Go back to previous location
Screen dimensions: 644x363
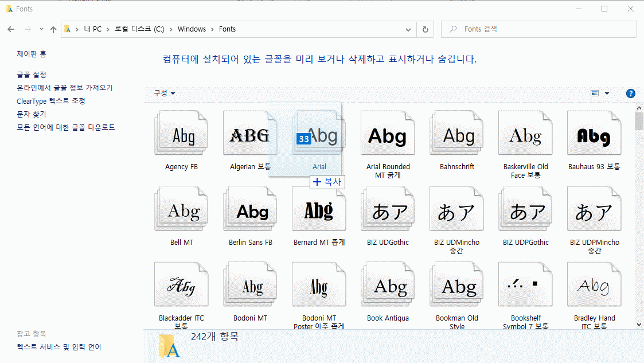tap(11, 29)
